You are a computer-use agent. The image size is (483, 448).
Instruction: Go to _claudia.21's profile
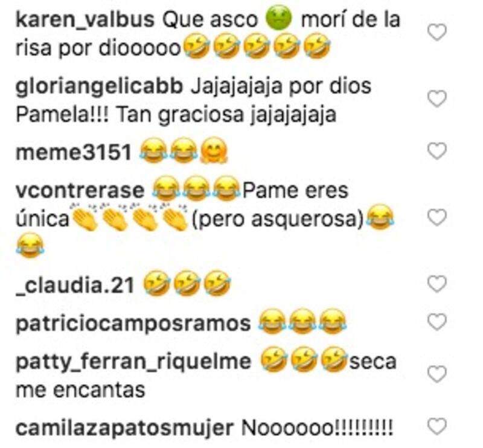(75, 286)
